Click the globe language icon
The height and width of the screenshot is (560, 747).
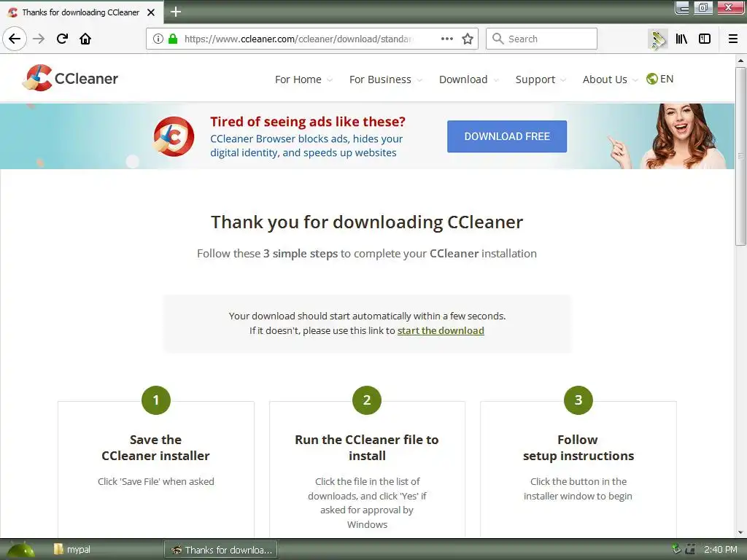coord(651,79)
